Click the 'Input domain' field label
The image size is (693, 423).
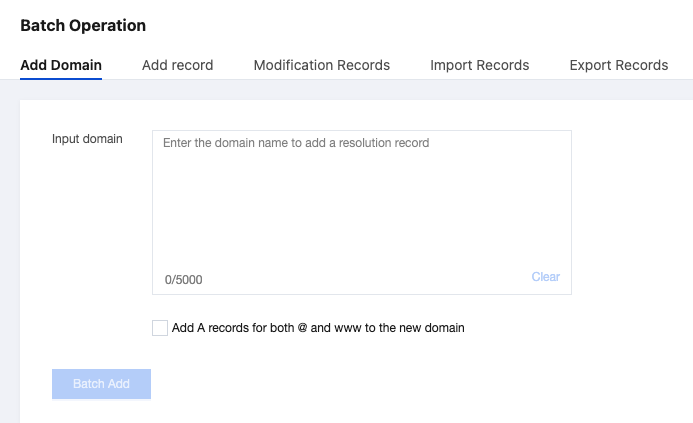(x=87, y=139)
